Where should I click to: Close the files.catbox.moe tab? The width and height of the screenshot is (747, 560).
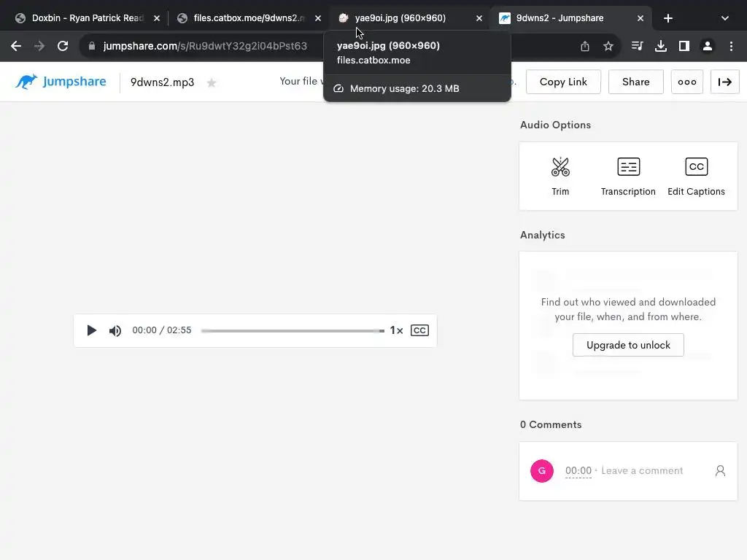318,18
